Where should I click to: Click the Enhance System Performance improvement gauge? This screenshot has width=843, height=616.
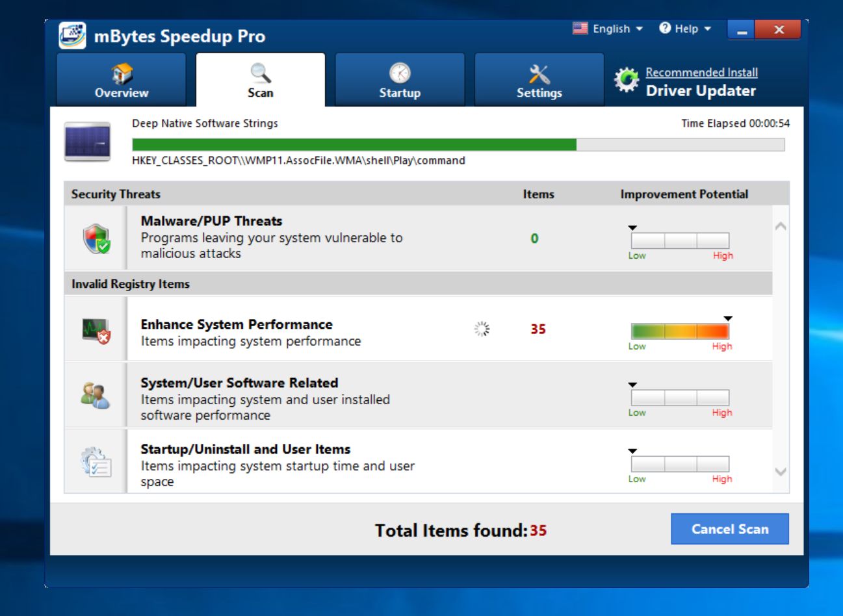[x=680, y=331]
